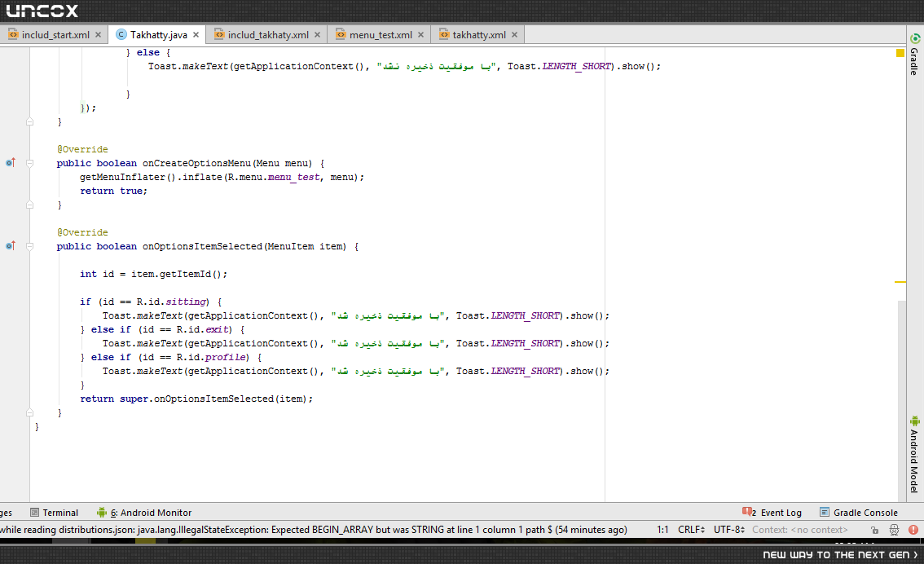Click the return true statement
Image resolution: width=924 pixels, height=564 pixels.
(114, 191)
